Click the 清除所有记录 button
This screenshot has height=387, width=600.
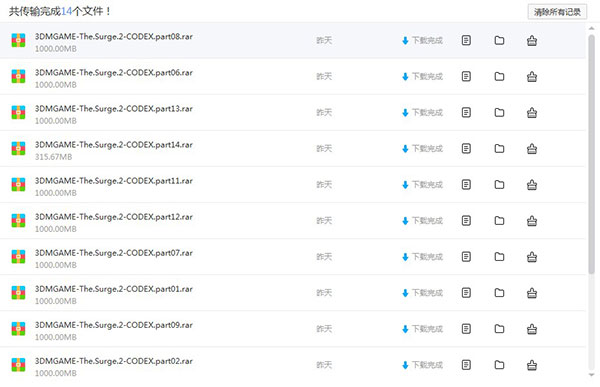[557, 12]
